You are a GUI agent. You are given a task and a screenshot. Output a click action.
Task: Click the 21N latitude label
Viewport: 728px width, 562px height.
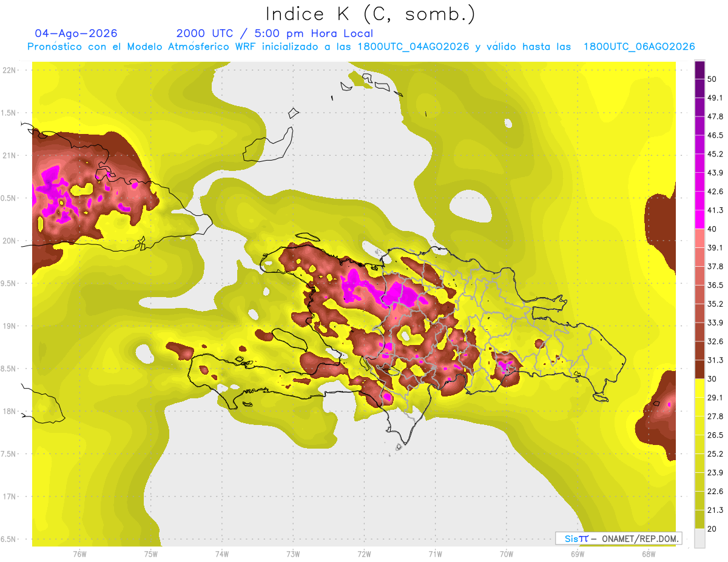pos(10,156)
